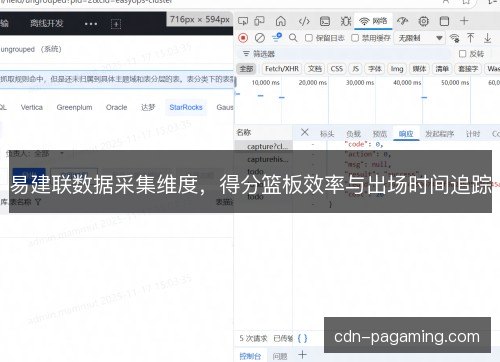Screen dimensions: 500x362
Task: Select the Greenplum database tab
Action: coord(74,107)
